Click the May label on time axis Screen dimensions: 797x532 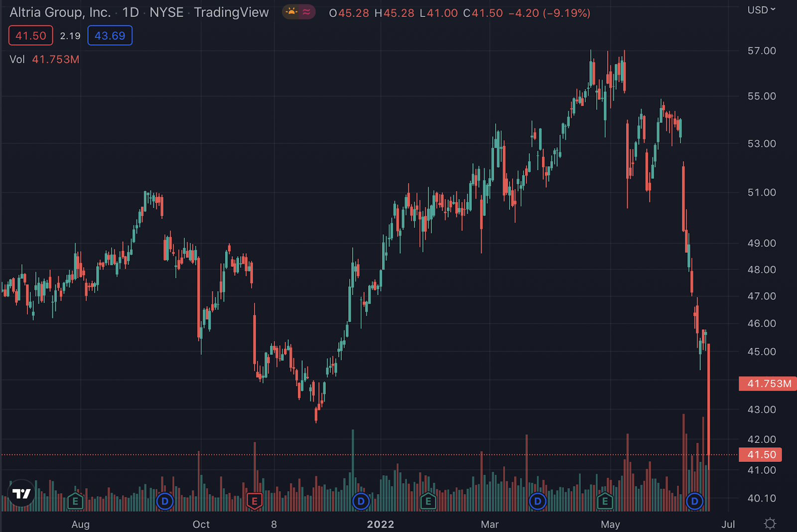(x=610, y=524)
